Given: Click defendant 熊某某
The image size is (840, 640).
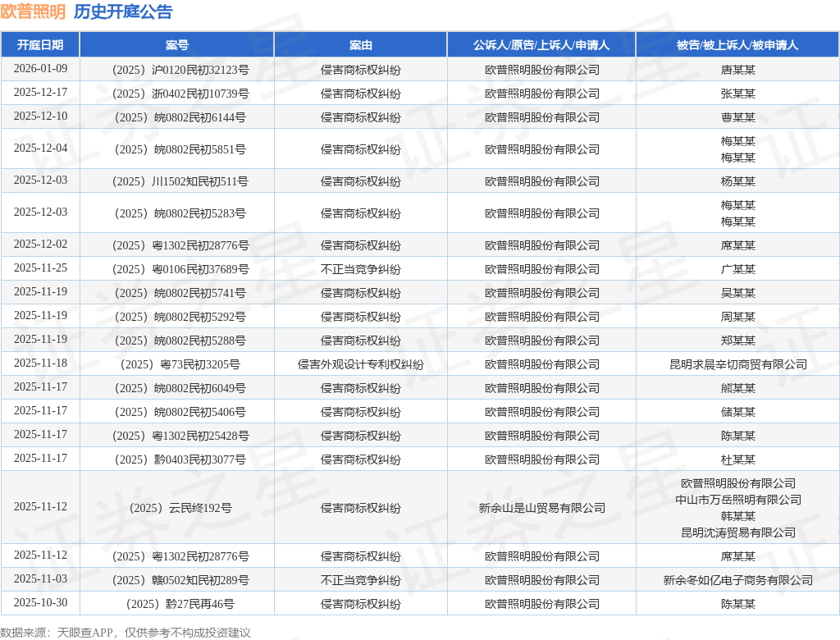Looking at the screenshot, I should tap(737, 388).
